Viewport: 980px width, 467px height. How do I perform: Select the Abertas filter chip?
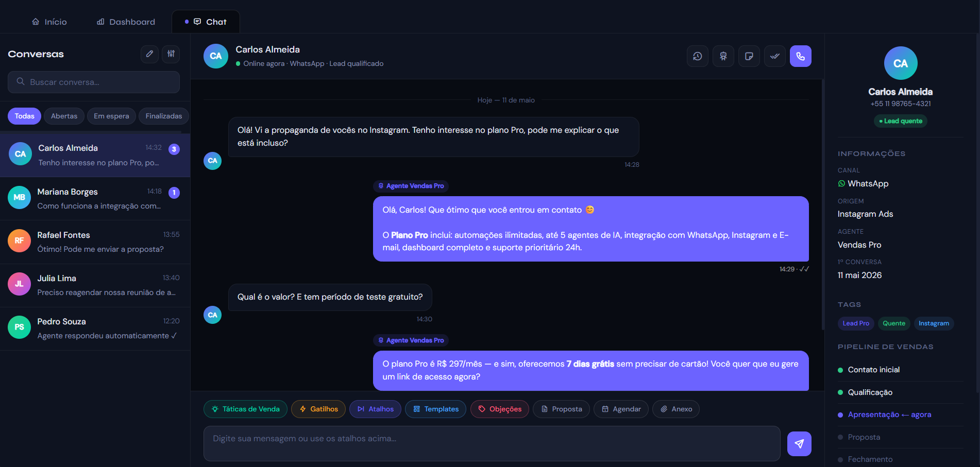pos(64,116)
